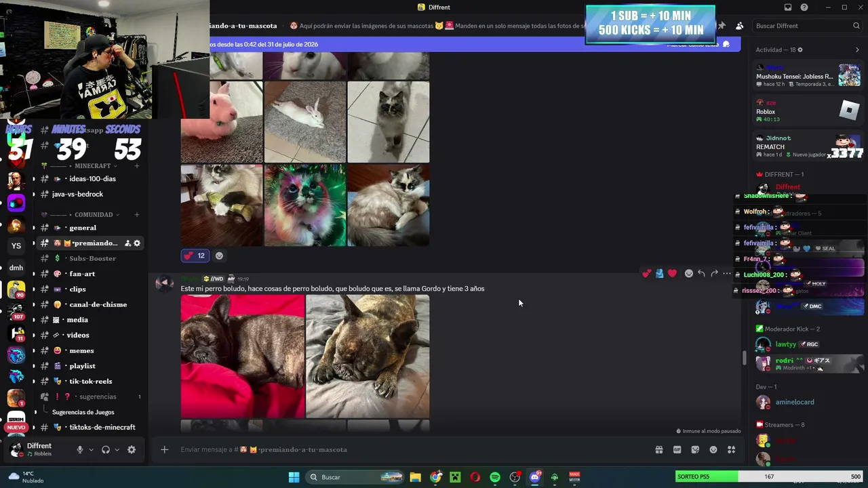The image size is (868, 488).
Task: Invite people to premiando channel
Action: point(127,243)
